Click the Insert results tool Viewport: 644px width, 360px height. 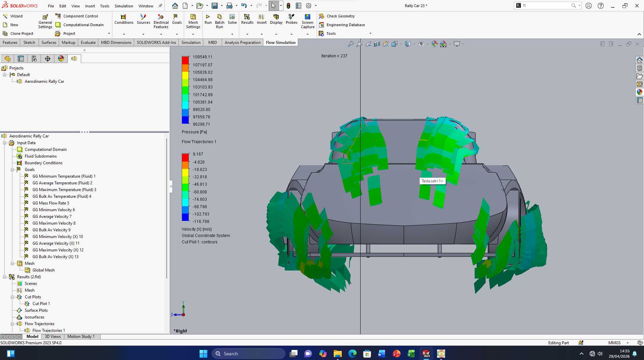[x=262, y=19]
